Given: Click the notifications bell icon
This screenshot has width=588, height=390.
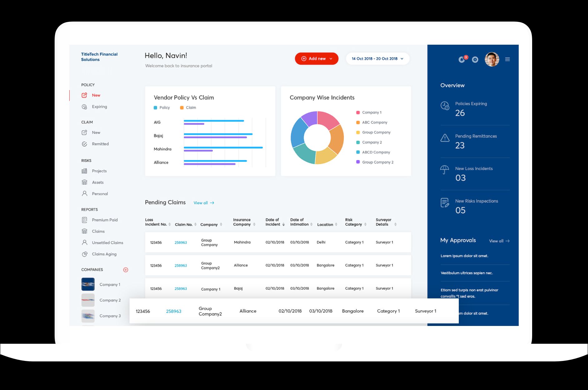Looking at the screenshot, I should (x=462, y=59).
